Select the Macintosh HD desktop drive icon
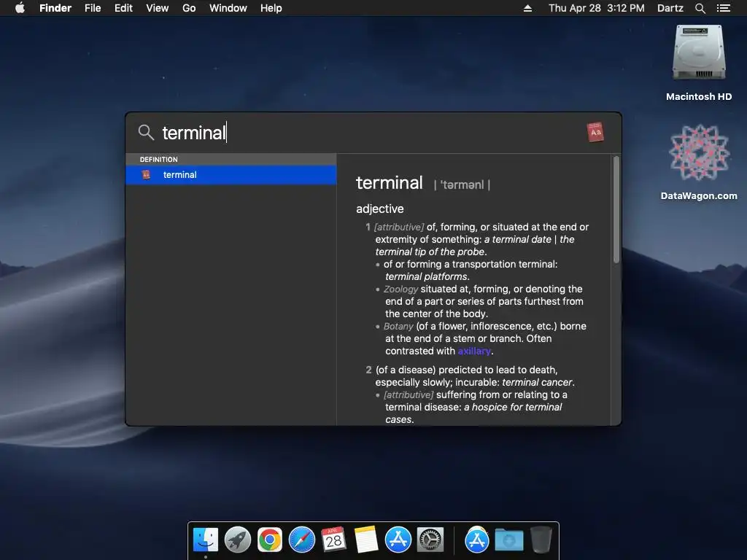Viewport: 747px width, 560px height. [699, 52]
